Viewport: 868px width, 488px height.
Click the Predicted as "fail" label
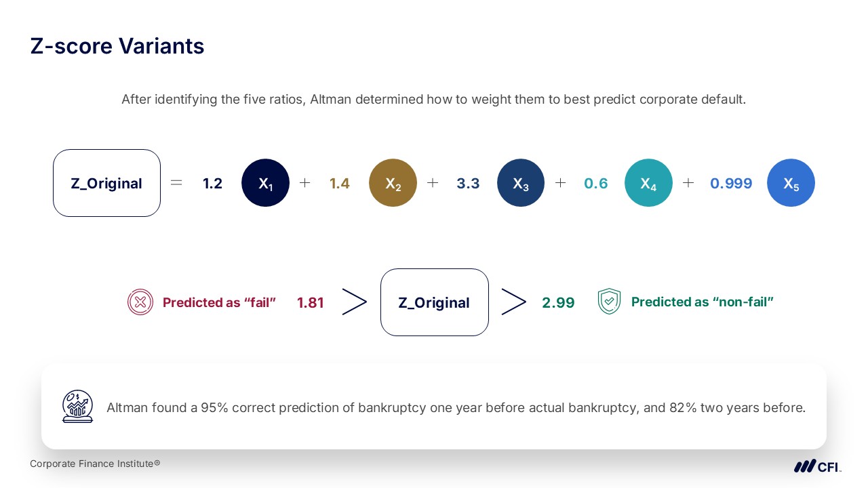pyautogui.click(x=219, y=303)
